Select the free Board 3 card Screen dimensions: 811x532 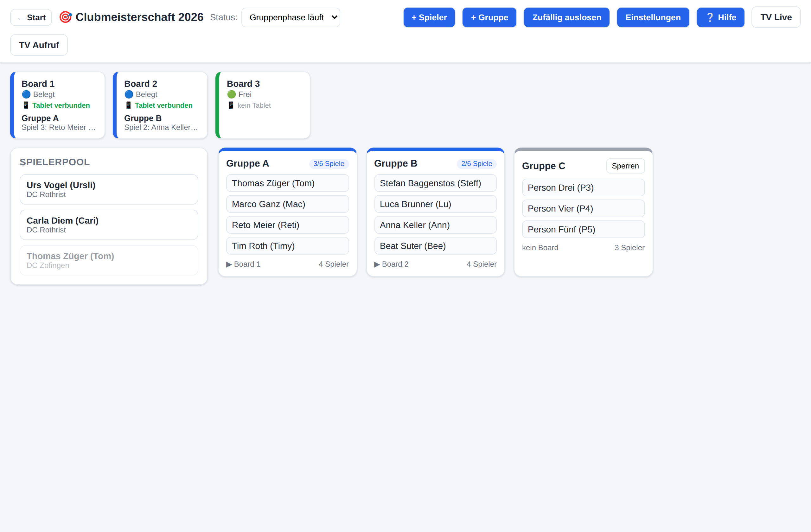263,105
